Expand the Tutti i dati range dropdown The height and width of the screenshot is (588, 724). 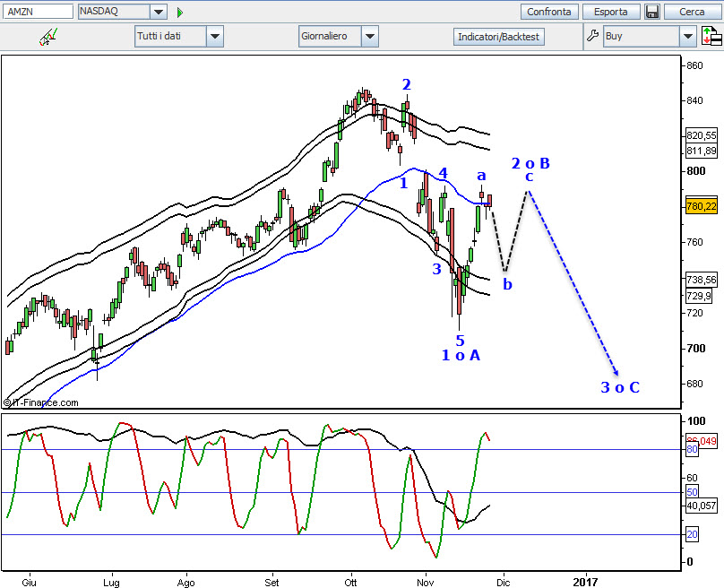pos(215,36)
